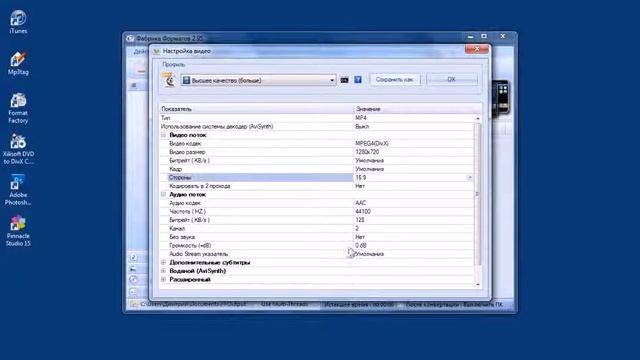The height and width of the screenshot is (360, 640).
Task: Select the Без звука row
Action: click(x=316, y=237)
